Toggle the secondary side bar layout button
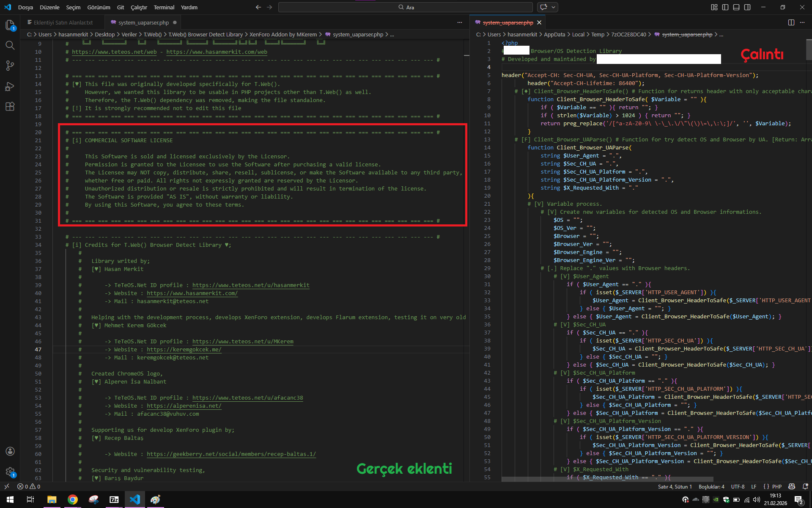 pos(747,7)
